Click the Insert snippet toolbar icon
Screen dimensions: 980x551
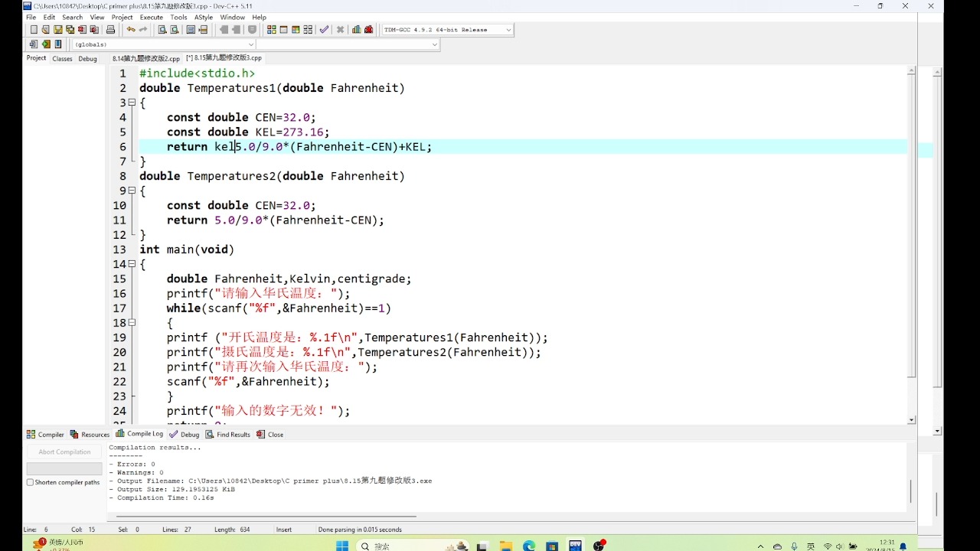click(x=34, y=44)
